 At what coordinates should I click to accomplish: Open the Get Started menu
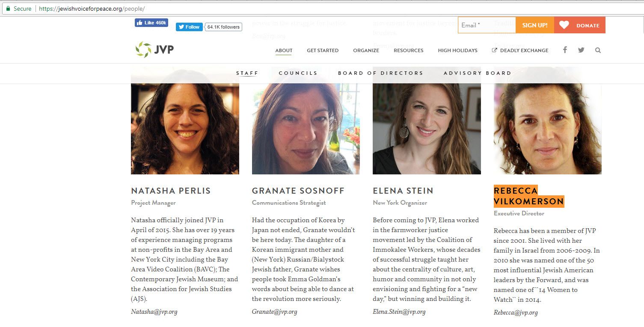click(323, 50)
